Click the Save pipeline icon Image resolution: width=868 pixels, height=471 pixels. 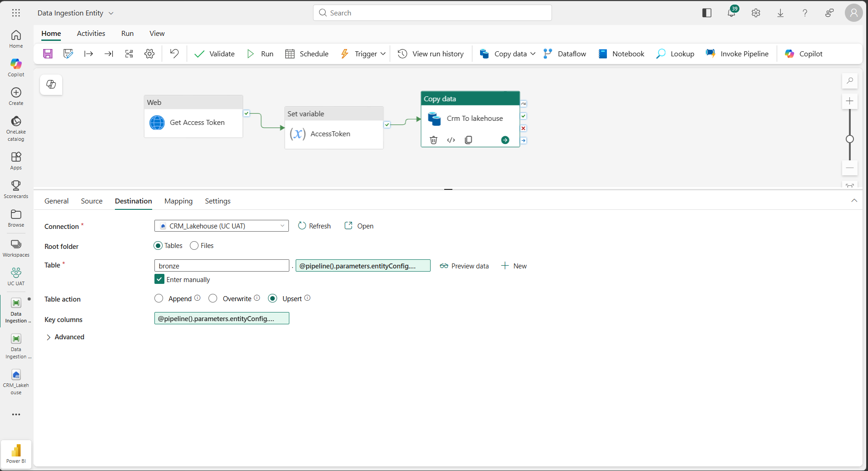coord(48,54)
